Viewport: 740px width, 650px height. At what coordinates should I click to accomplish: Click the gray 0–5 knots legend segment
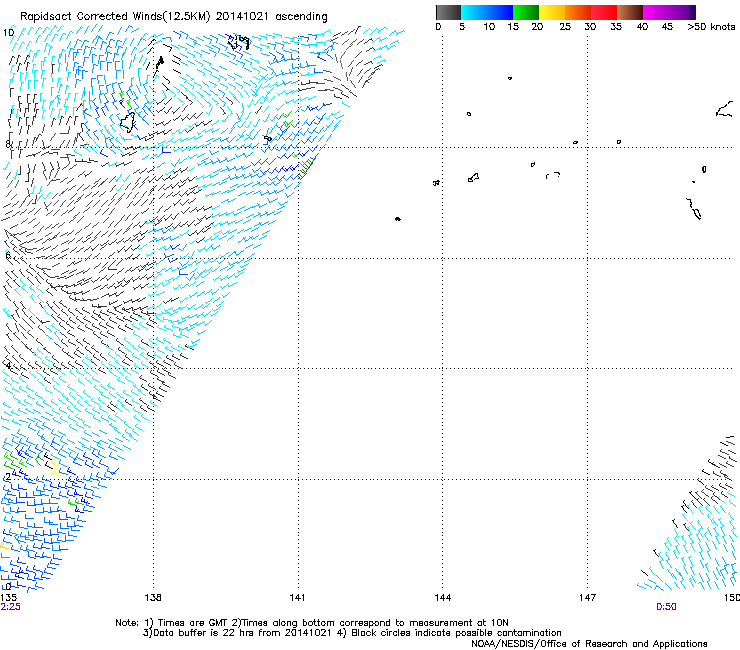tap(448, 12)
